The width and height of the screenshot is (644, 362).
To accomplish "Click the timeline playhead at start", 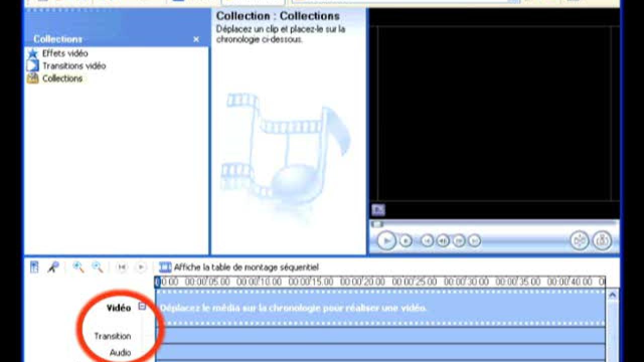I will coord(157,282).
